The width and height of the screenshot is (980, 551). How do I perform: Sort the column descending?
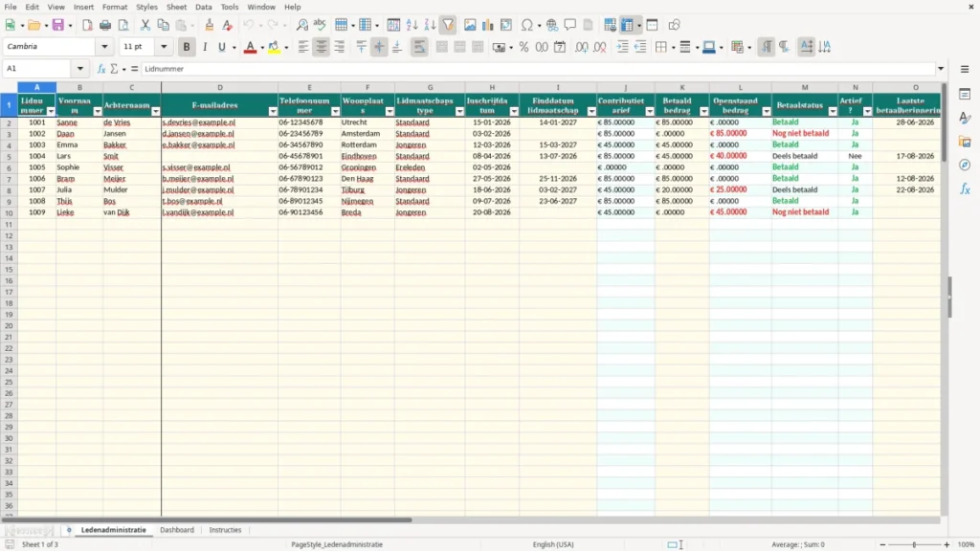tap(430, 25)
